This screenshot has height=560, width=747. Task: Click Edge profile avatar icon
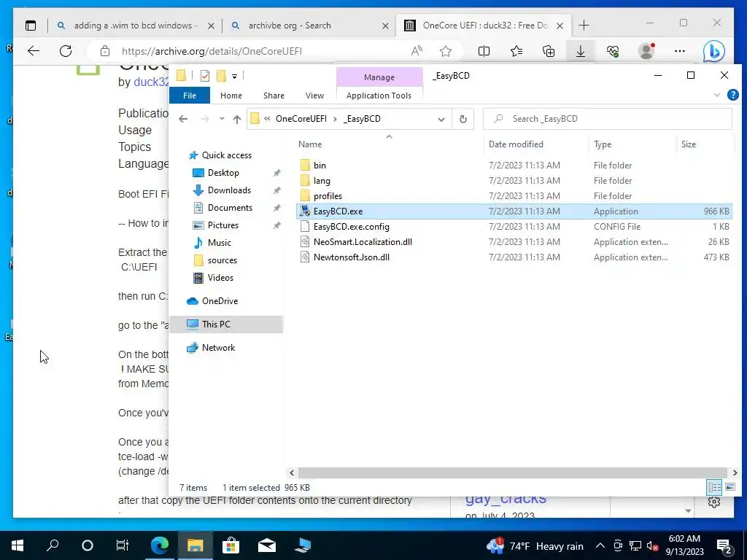coord(646,51)
